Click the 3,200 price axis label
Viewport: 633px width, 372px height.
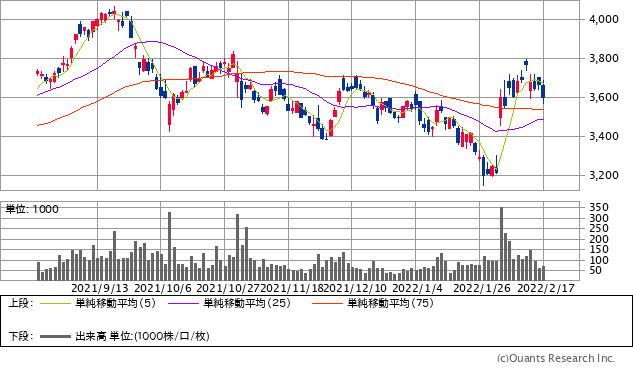[604, 175]
